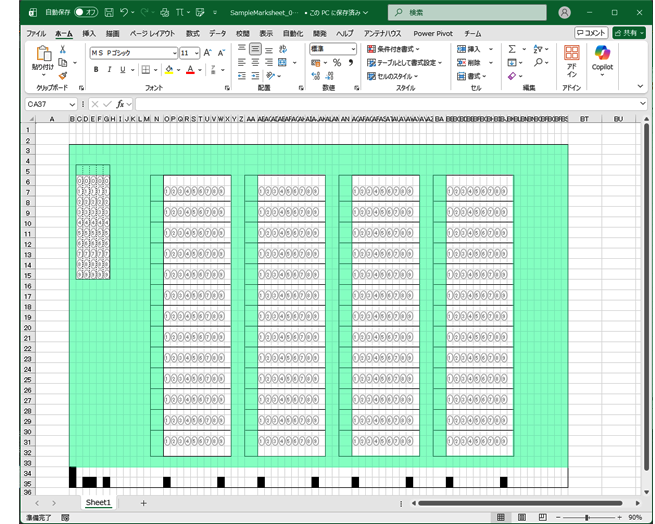Click the Cut scissors icon
Screen dimensions: 655x524
tap(63, 49)
